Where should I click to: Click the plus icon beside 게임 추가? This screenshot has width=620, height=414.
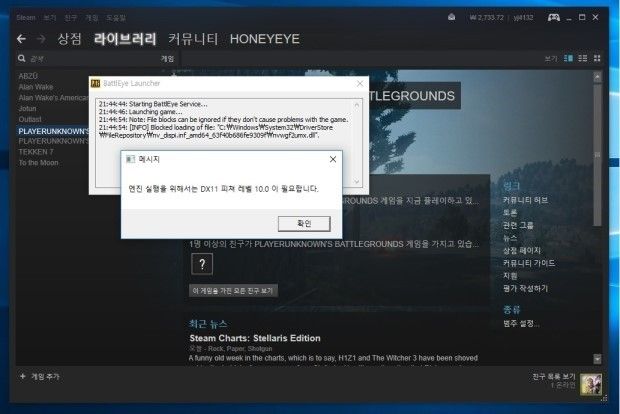[x=23, y=376]
